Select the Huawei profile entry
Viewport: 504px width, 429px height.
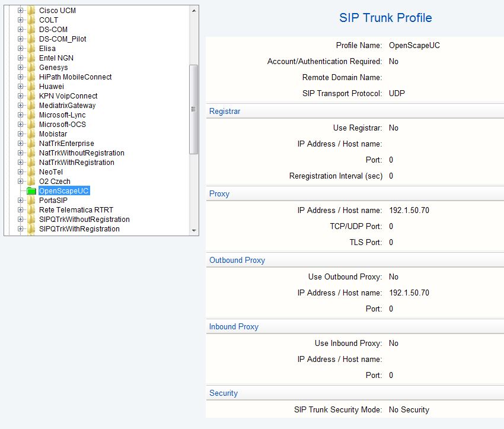coord(52,87)
